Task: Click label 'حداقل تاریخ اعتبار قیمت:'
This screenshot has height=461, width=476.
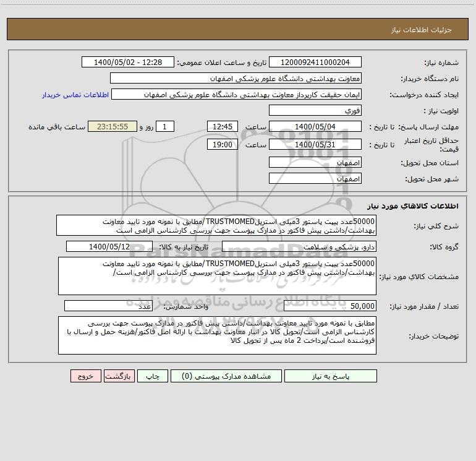Action: click(x=431, y=145)
